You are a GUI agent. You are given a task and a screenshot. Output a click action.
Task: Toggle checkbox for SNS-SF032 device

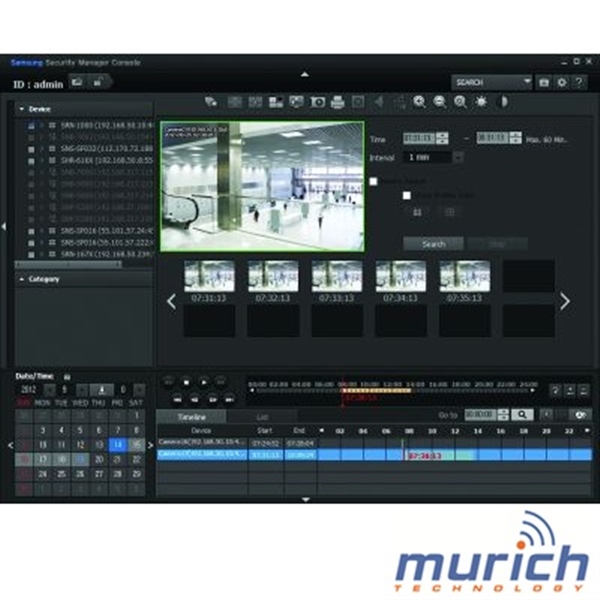point(31,149)
